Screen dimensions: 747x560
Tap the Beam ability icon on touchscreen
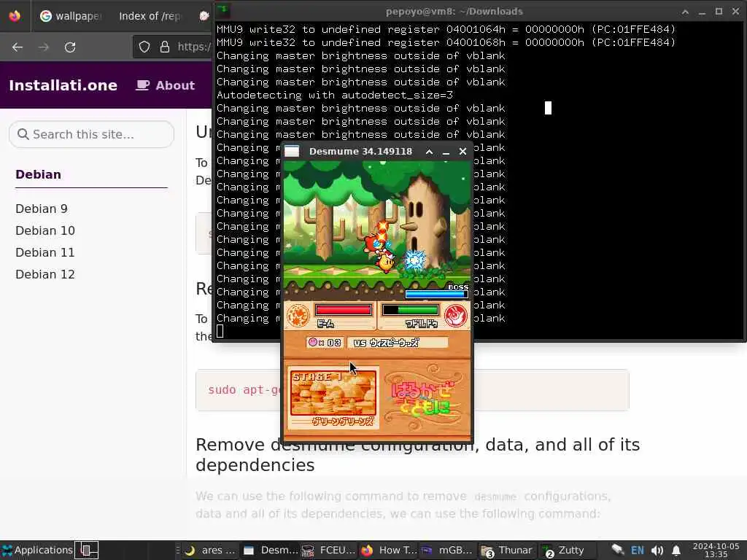pyautogui.click(x=298, y=316)
